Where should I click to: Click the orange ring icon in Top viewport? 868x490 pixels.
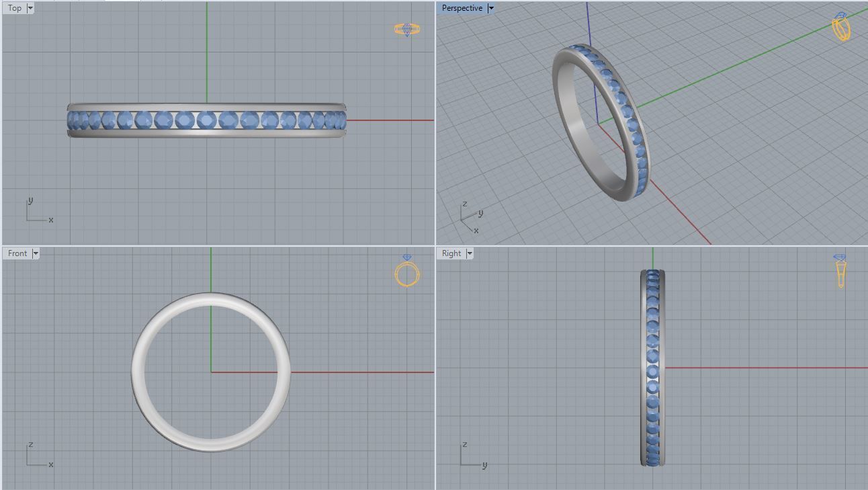(x=407, y=29)
